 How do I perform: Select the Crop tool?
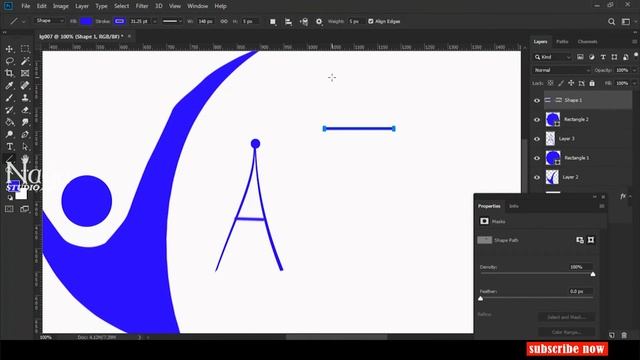[9, 73]
